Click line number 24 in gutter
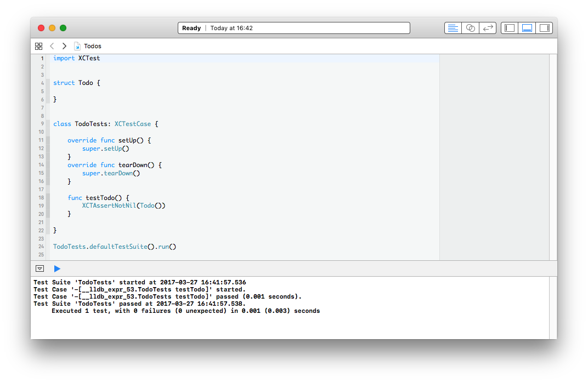Screen dimensions: 588x383 click(41, 247)
